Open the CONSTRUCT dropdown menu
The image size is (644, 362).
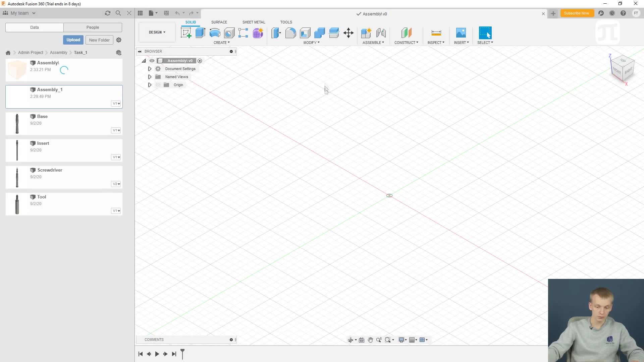(x=406, y=43)
